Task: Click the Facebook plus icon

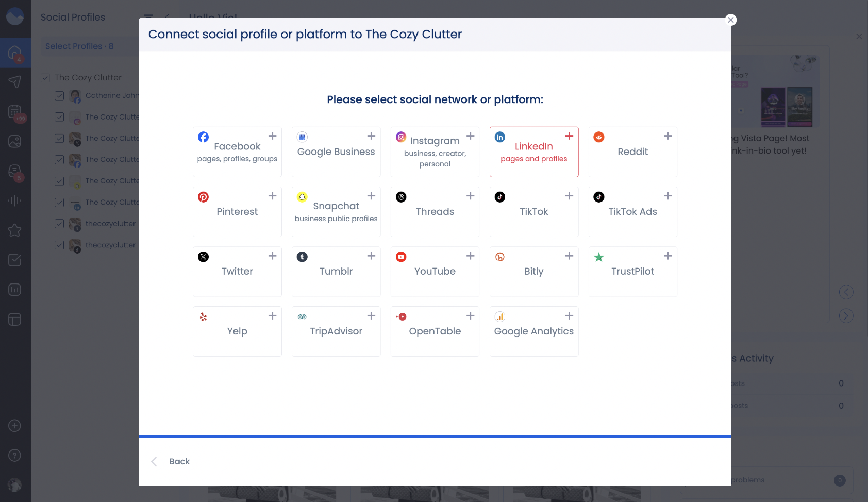Action: click(x=272, y=136)
